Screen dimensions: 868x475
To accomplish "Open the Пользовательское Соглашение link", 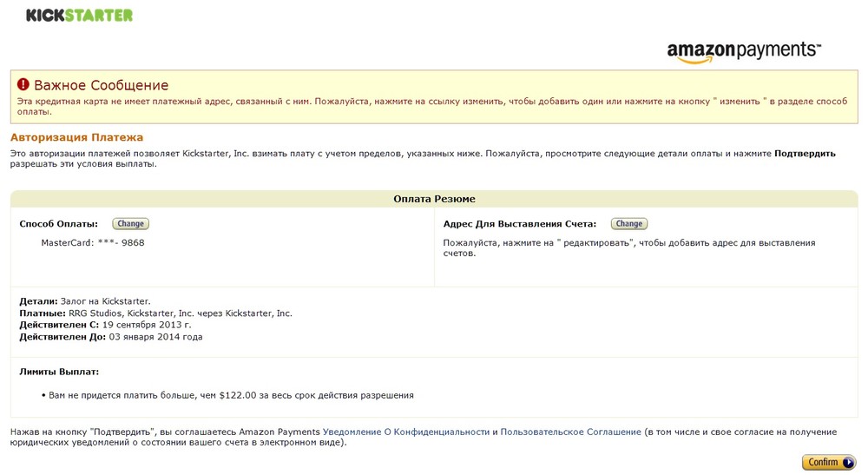I will (x=570, y=432).
